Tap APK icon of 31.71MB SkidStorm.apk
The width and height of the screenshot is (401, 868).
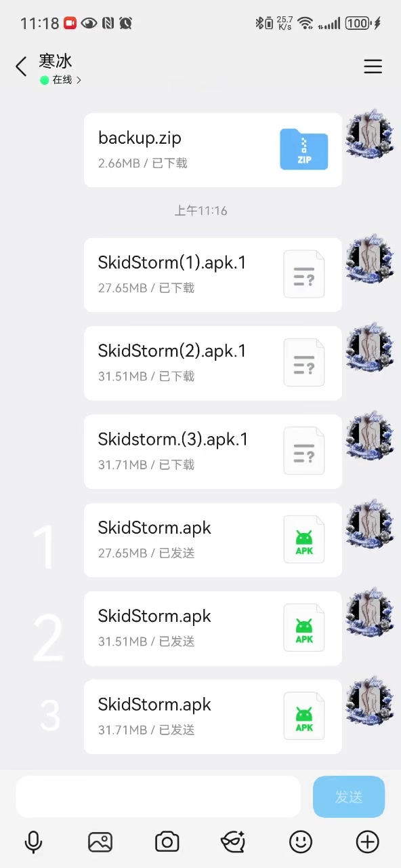pyautogui.click(x=304, y=717)
